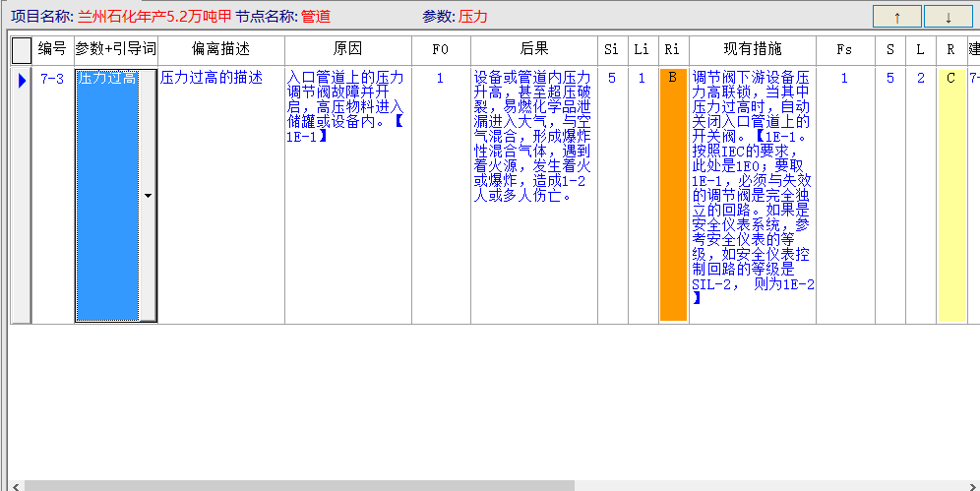Select the Si value 5 cell
Screen dimensions: 980x491
tap(612, 195)
